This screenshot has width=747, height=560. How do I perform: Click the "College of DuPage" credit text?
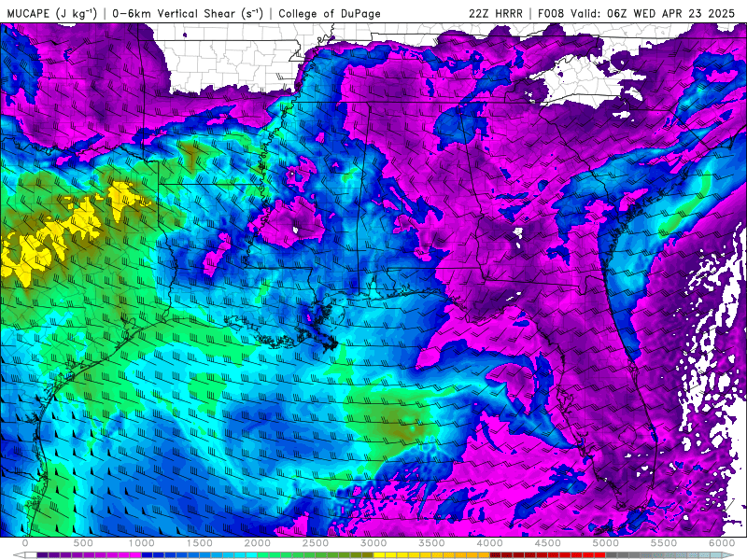coord(330,14)
